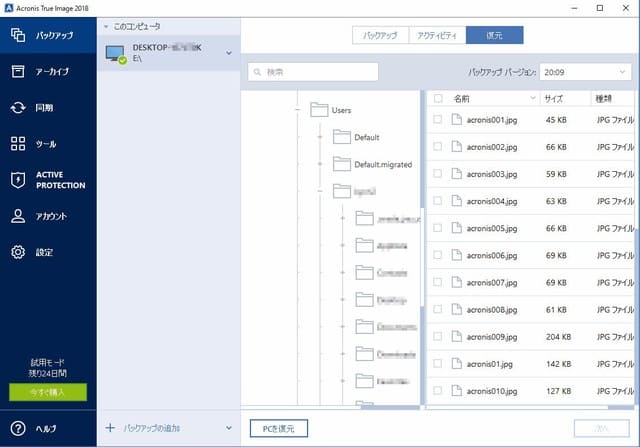Screen dimensions: 640x447
Task: Expand the DESKTOP backup entry chevron
Action: click(x=231, y=53)
